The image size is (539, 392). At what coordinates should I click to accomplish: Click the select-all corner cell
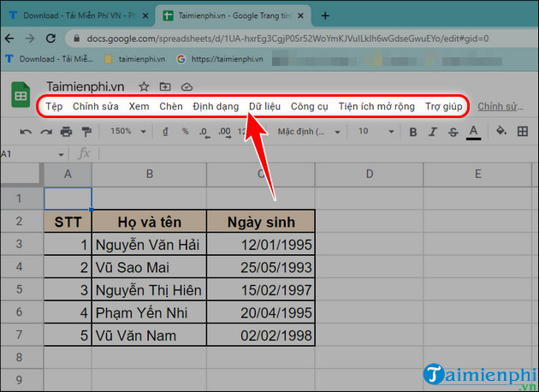pos(21,174)
